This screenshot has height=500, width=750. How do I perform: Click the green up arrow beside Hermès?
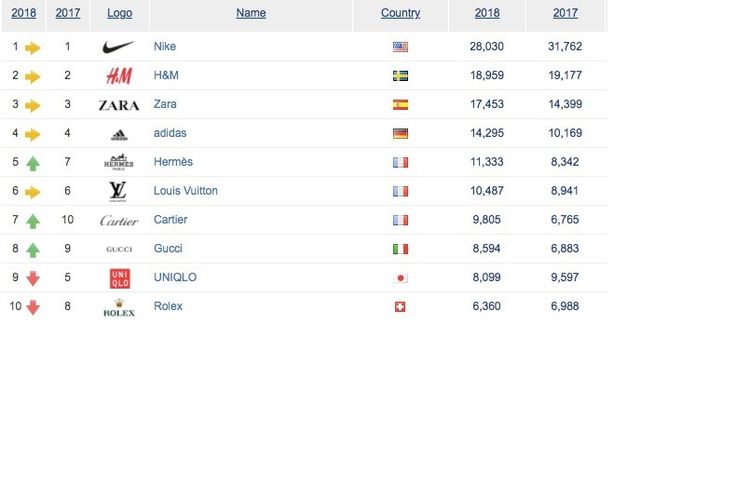[x=33, y=163]
